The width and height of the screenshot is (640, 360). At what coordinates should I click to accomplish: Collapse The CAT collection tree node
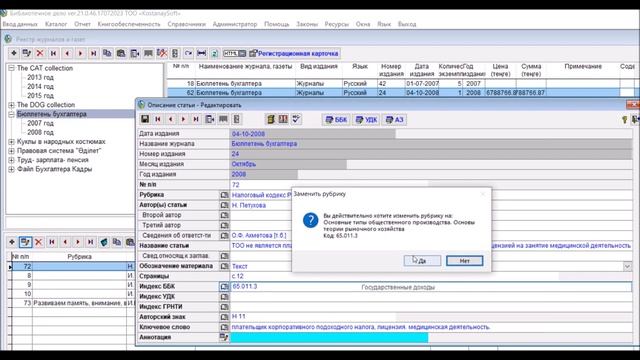tap(11, 68)
